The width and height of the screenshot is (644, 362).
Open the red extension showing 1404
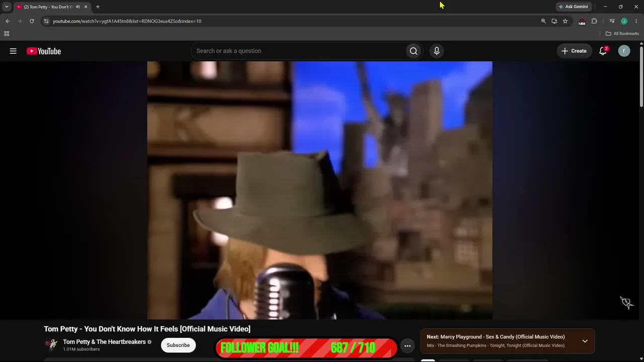[582, 22]
